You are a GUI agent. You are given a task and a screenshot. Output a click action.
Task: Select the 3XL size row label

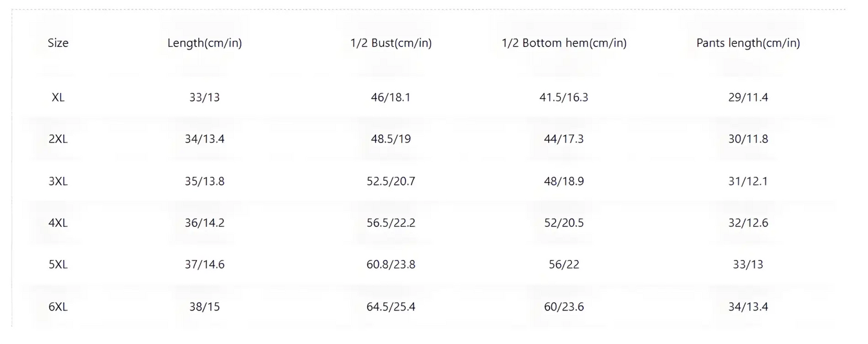pyautogui.click(x=58, y=181)
